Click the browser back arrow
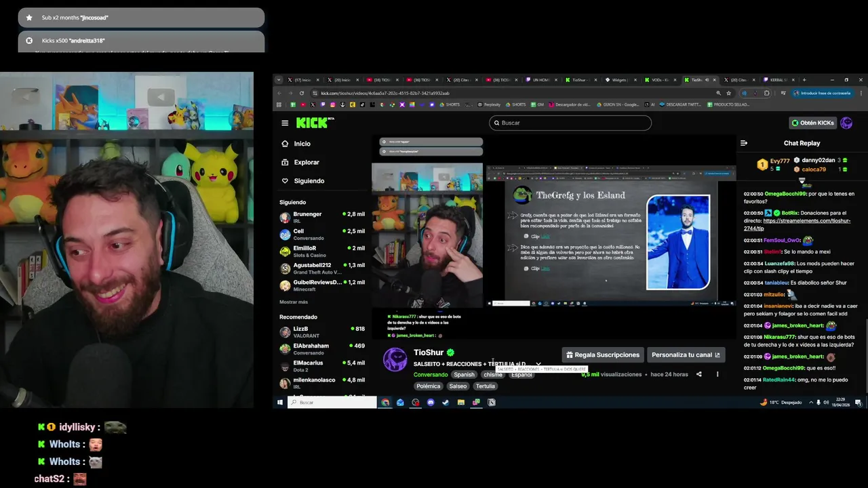The image size is (868, 488). tap(279, 93)
